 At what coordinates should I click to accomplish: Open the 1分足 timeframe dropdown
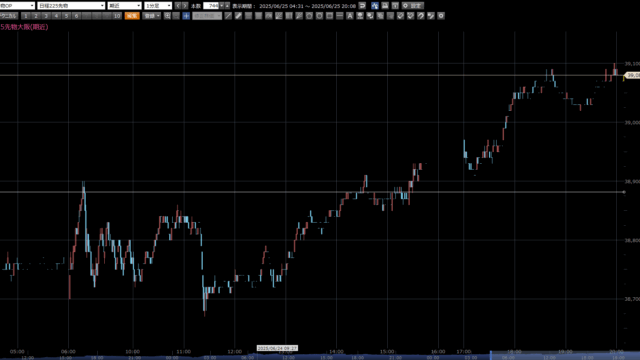158,6
